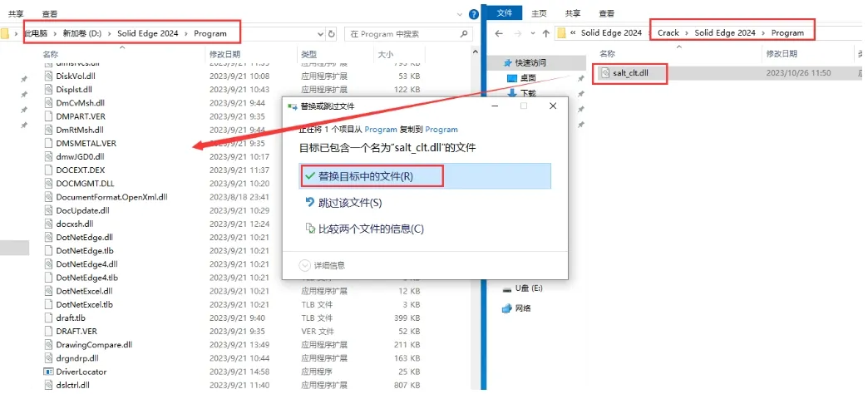
Task: Close the 替换或跳过文件 dialog
Action: pyautogui.click(x=552, y=106)
